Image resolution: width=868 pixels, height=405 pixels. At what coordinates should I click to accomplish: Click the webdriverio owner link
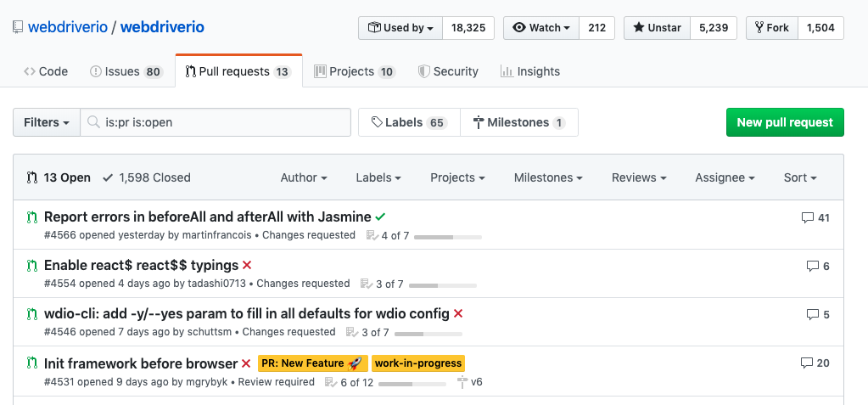click(68, 26)
